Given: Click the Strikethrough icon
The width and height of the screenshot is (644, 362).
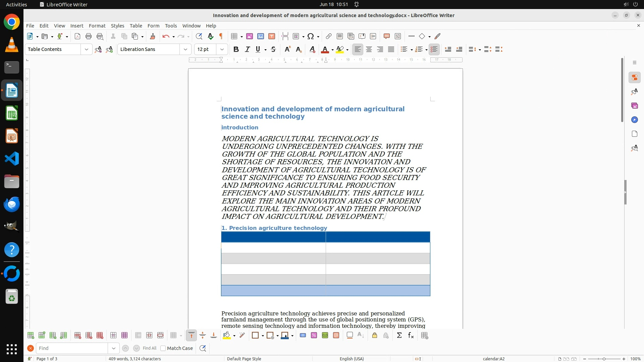Looking at the screenshot, I should coord(273,49).
